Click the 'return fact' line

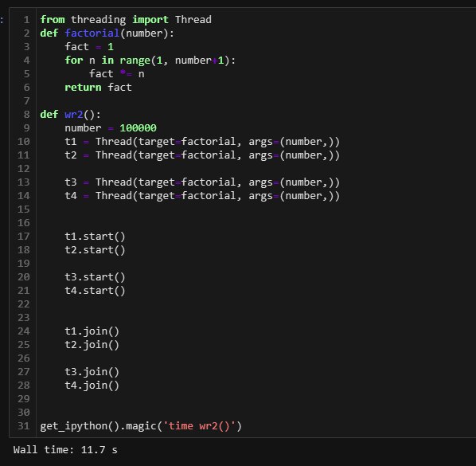coord(98,88)
